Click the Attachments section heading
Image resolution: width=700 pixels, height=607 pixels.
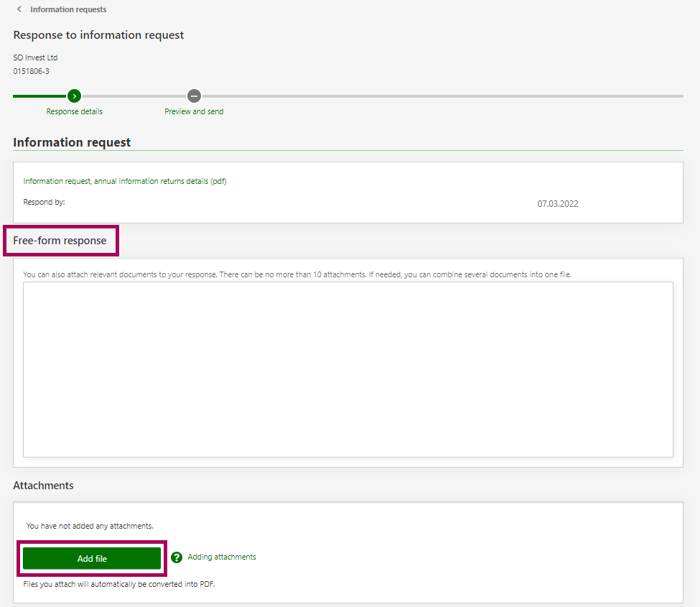43,486
